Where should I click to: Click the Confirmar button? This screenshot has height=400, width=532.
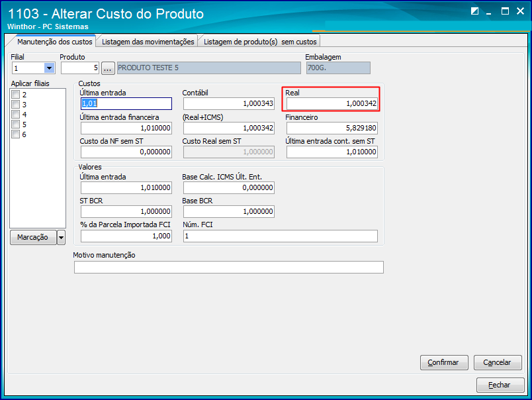444,362
